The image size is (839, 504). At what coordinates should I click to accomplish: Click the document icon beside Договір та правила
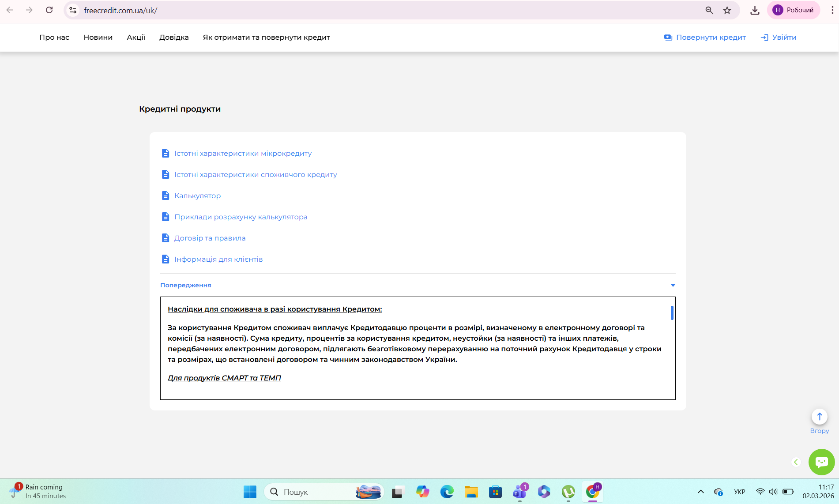[166, 238]
